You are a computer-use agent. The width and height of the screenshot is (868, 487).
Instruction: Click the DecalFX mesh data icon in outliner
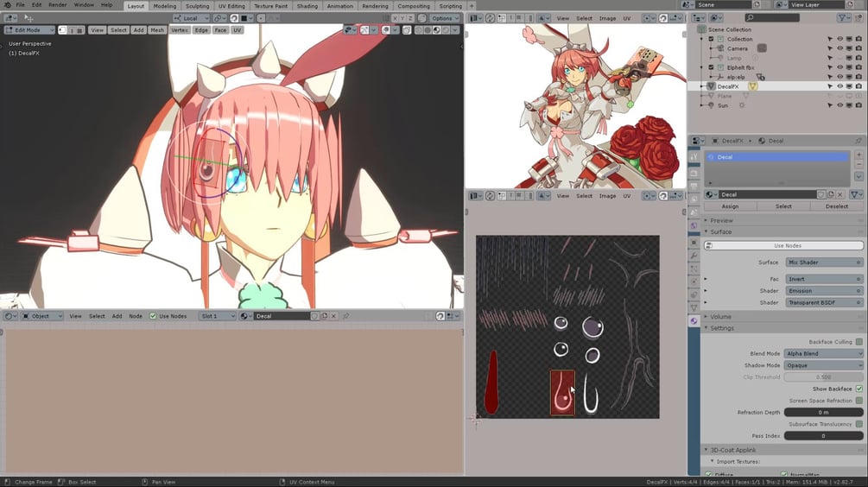click(x=752, y=86)
